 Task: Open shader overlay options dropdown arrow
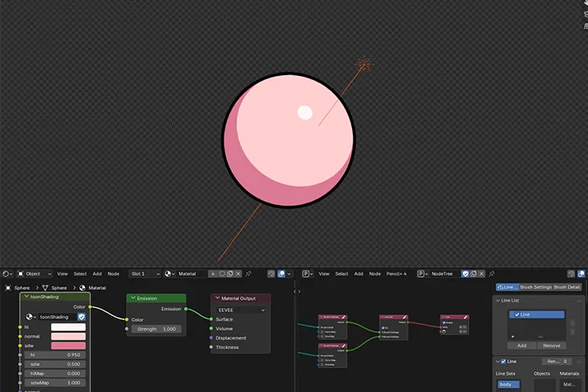click(289, 274)
